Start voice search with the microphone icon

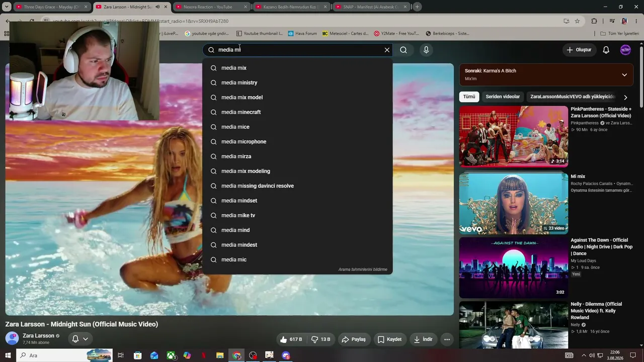(426, 50)
